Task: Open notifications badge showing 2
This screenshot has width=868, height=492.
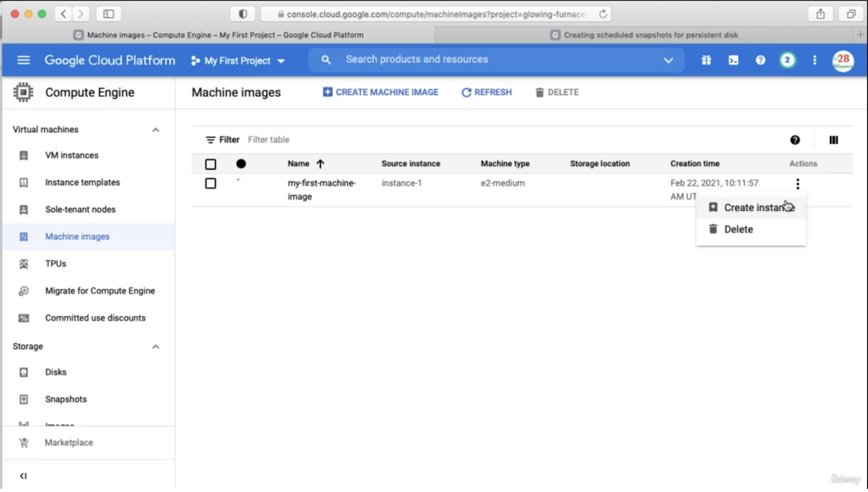Action: (x=787, y=60)
